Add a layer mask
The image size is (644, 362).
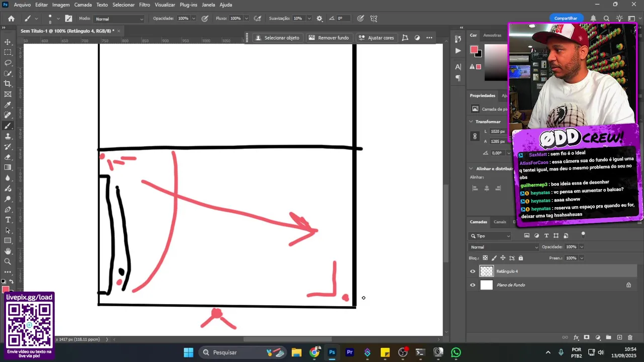(x=587, y=337)
